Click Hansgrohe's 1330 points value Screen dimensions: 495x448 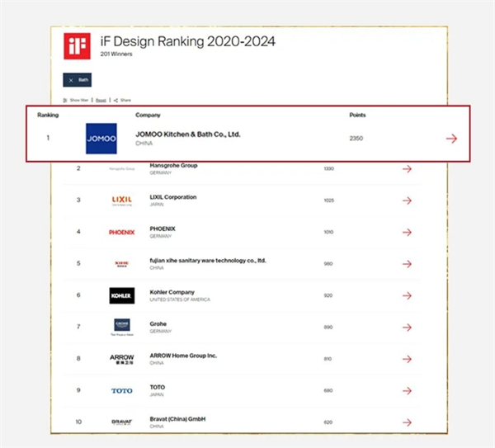point(329,168)
